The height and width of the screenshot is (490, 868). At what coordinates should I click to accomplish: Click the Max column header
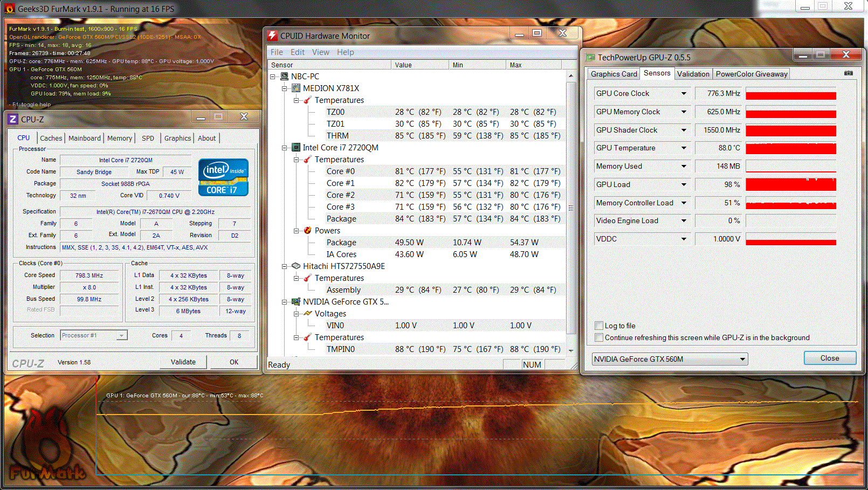[534, 65]
